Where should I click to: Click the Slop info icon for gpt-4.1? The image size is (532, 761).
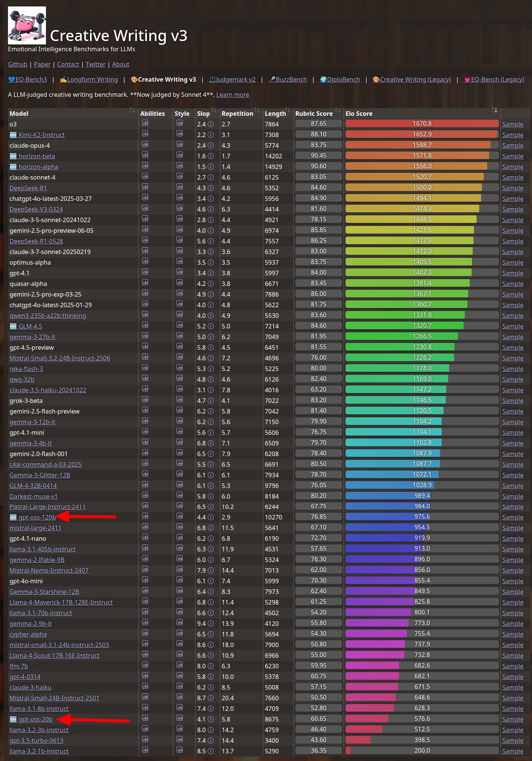(211, 273)
